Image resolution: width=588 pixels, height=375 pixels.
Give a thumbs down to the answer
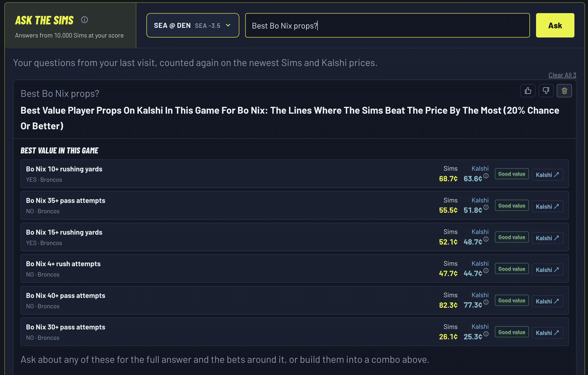(x=546, y=91)
